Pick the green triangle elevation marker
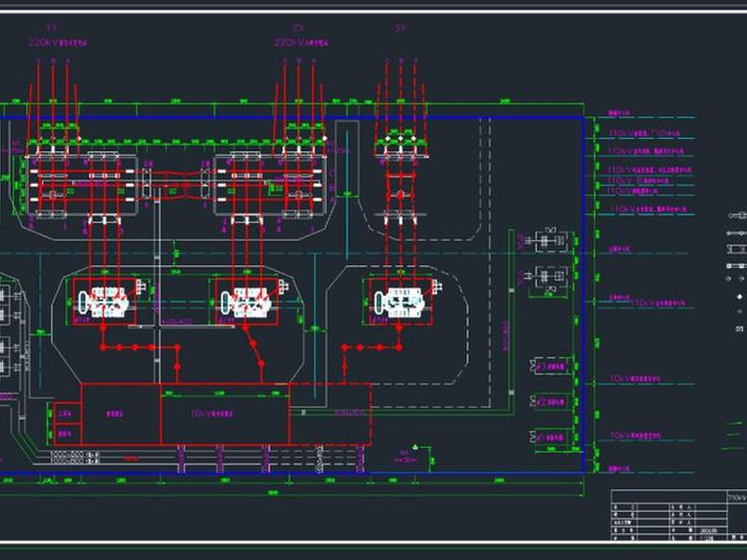This screenshot has height=560, width=747. point(415,447)
